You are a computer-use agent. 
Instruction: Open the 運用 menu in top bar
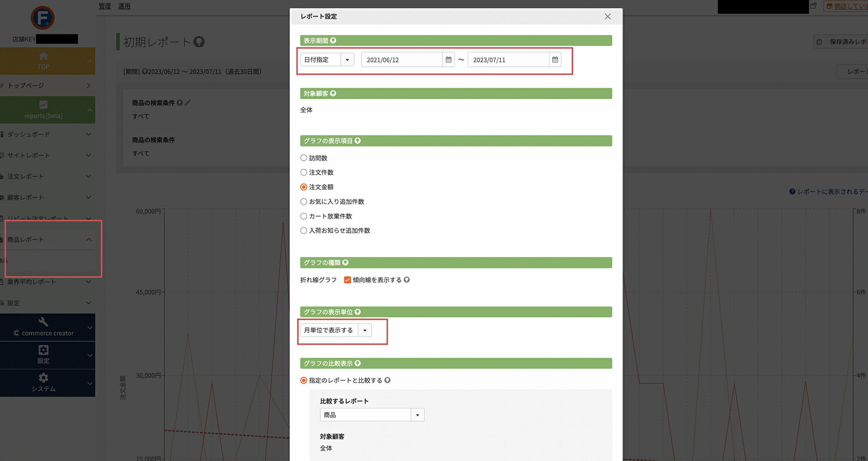pyautogui.click(x=124, y=6)
